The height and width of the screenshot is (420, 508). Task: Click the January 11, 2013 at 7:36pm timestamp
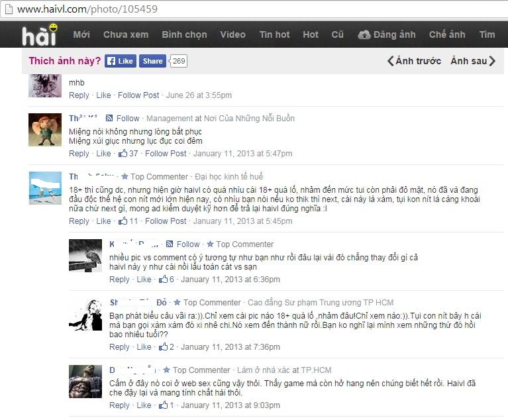click(230, 346)
